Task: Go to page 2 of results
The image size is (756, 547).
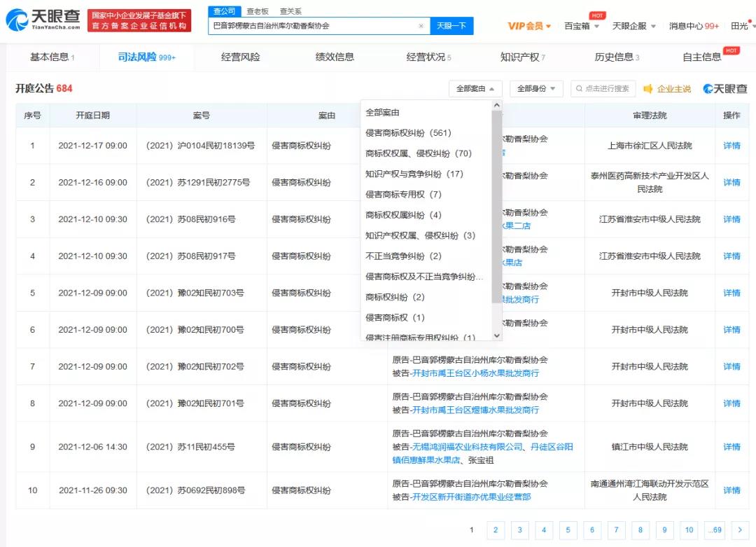Action: point(496,530)
